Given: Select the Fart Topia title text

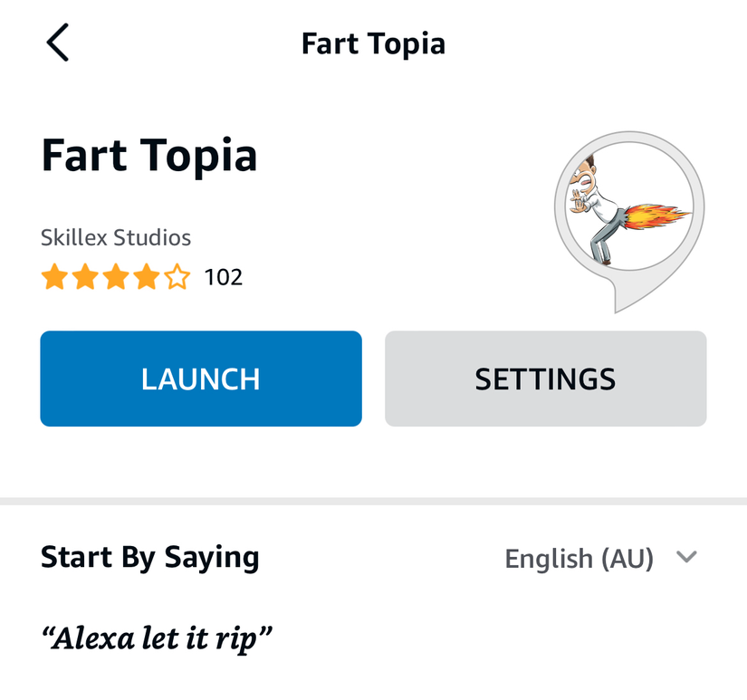Looking at the screenshot, I should (148, 155).
